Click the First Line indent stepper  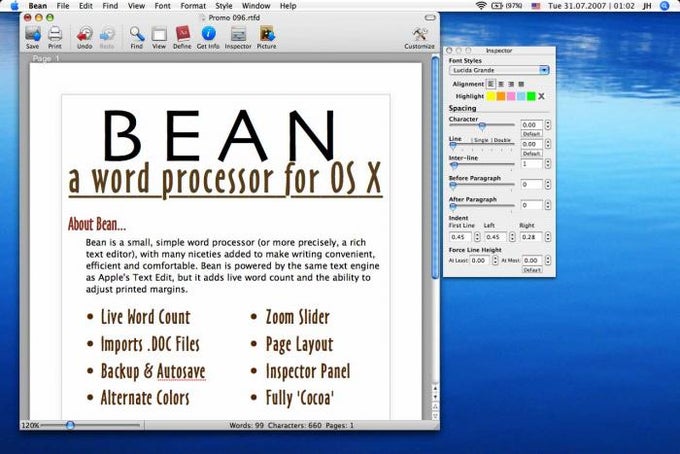click(477, 237)
